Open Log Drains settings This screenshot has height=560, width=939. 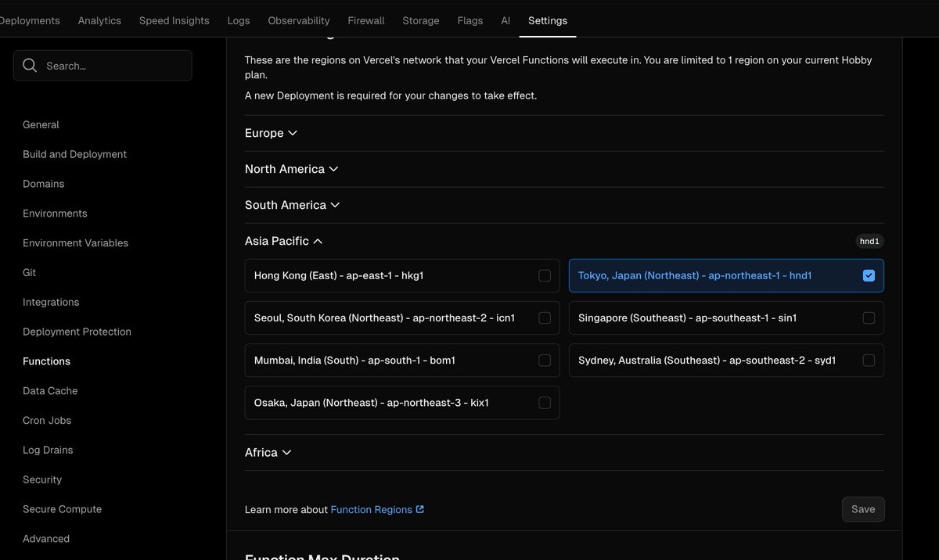click(x=47, y=451)
